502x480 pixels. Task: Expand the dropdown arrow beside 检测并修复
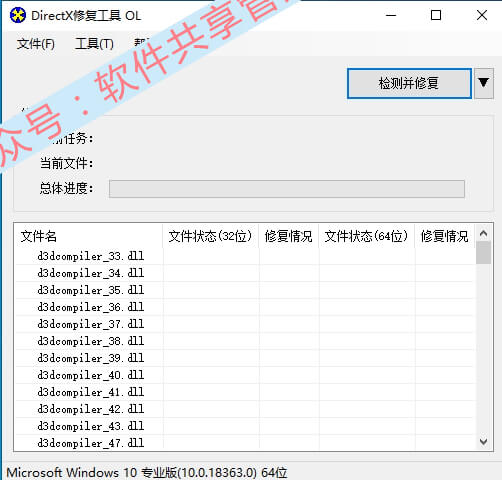[x=484, y=83]
